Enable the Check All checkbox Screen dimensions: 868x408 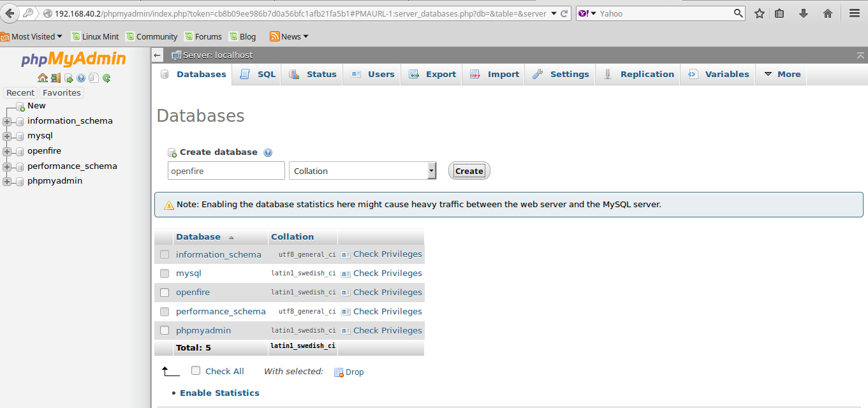(196, 370)
